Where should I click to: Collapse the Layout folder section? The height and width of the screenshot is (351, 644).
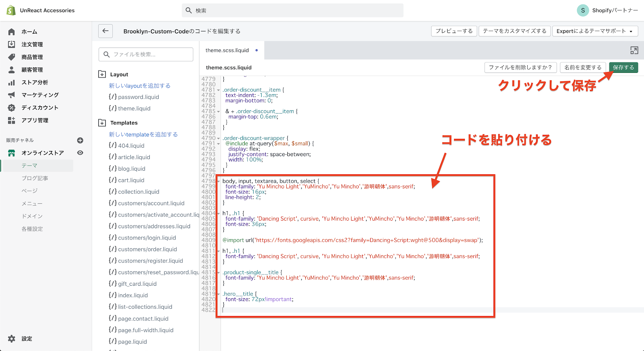[102, 74]
